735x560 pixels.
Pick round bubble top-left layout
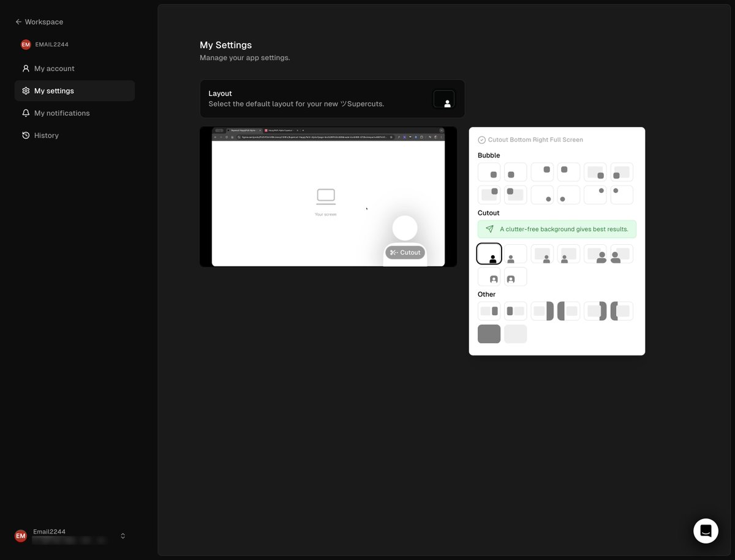[622, 195]
